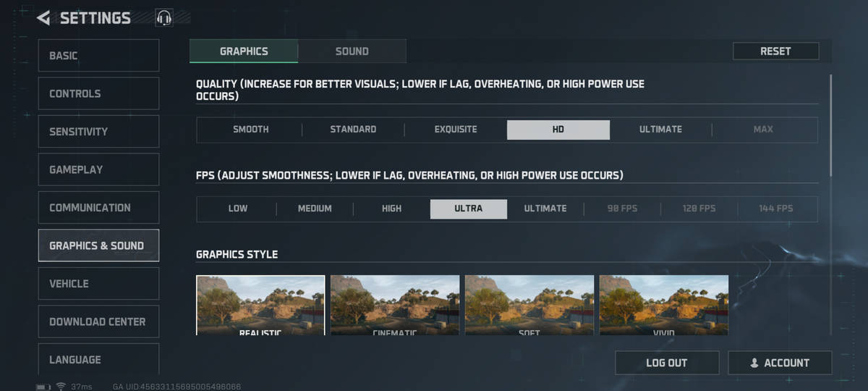Open the Controls settings category

point(98,93)
